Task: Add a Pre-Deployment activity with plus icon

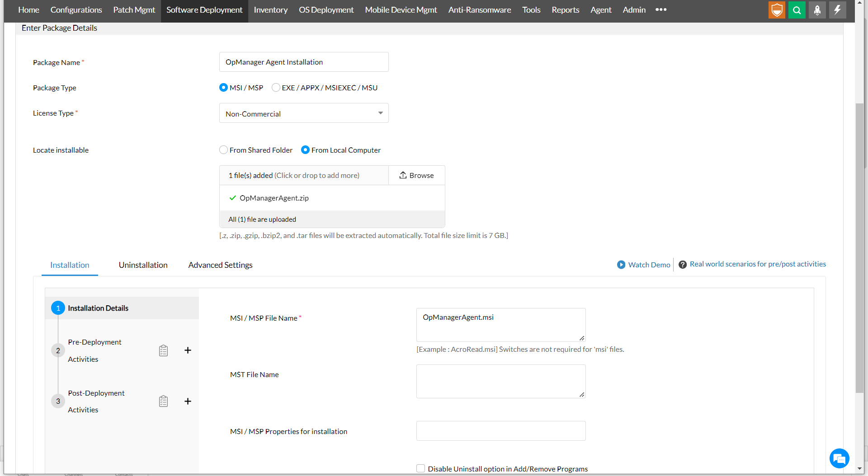Action: click(188, 350)
